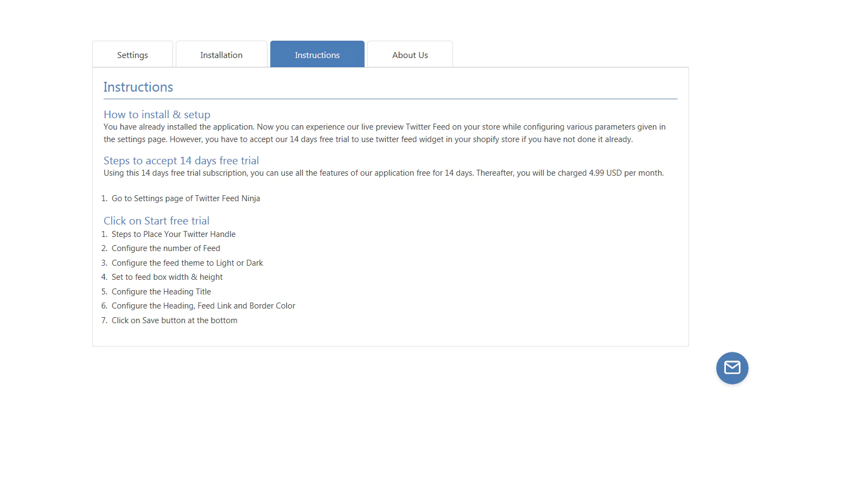Viewport: 868px width, 488px height.
Task: Select 'Set to feed box width & height' item
Action: tap(167, 277)
